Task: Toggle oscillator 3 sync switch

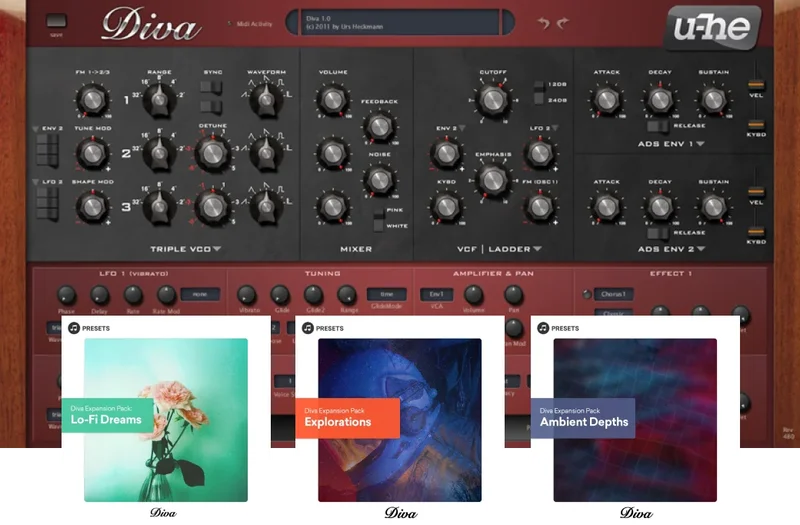Action: point(211,107)
